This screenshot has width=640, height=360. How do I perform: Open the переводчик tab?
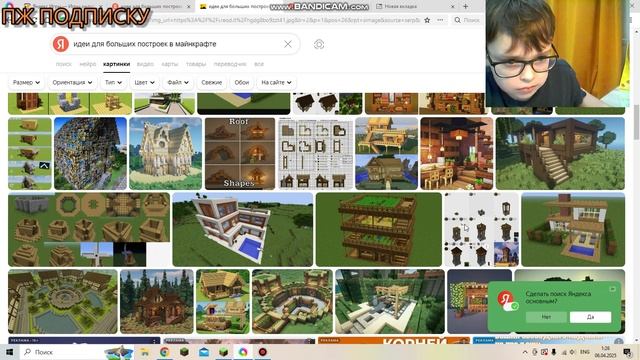tap(230, 64)
